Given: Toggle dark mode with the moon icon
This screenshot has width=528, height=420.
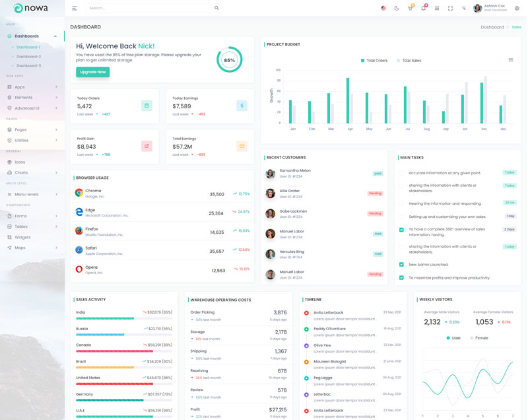Looking at the screenshot, I should point(397,8).
